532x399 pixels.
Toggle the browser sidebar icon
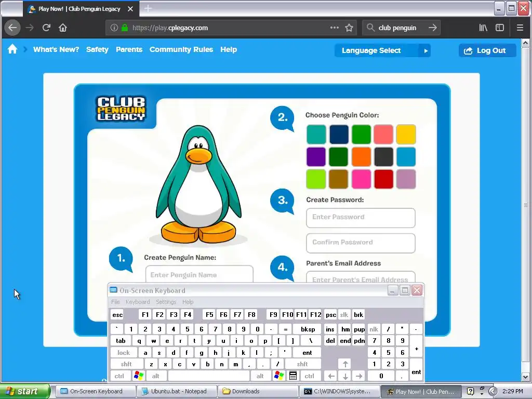point(500,28)
